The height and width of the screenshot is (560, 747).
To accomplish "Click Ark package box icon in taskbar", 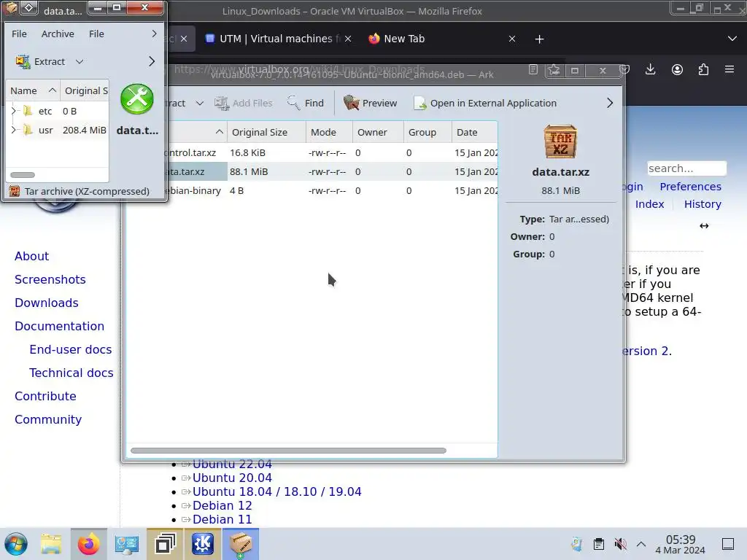I will [x=241, y=544].
